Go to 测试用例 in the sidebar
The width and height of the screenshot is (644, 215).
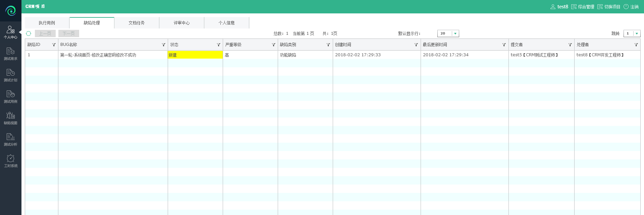(x=10, y=96)
